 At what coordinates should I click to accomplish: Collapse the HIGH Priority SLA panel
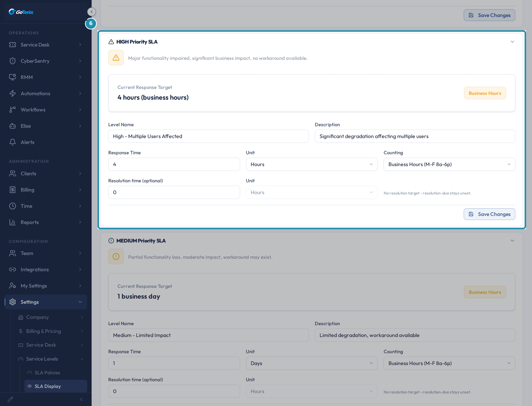pos(512,42)
